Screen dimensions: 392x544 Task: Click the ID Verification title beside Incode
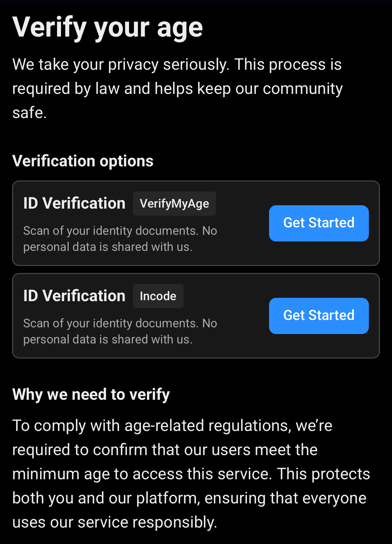point(74,296)
